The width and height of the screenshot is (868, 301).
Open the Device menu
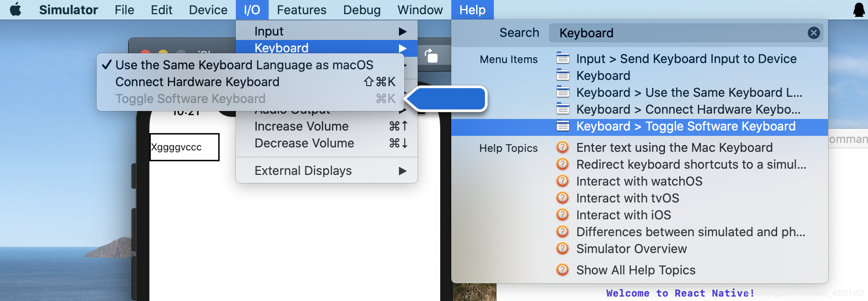pos(208,10)
